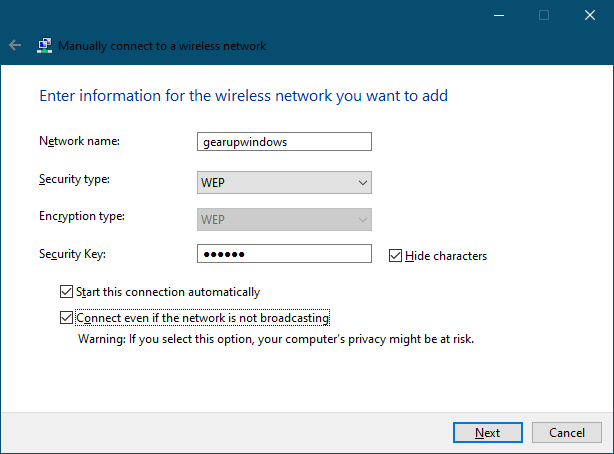614x454 pixels.
Task: Open the Security type dropdown
Action: 284,182
